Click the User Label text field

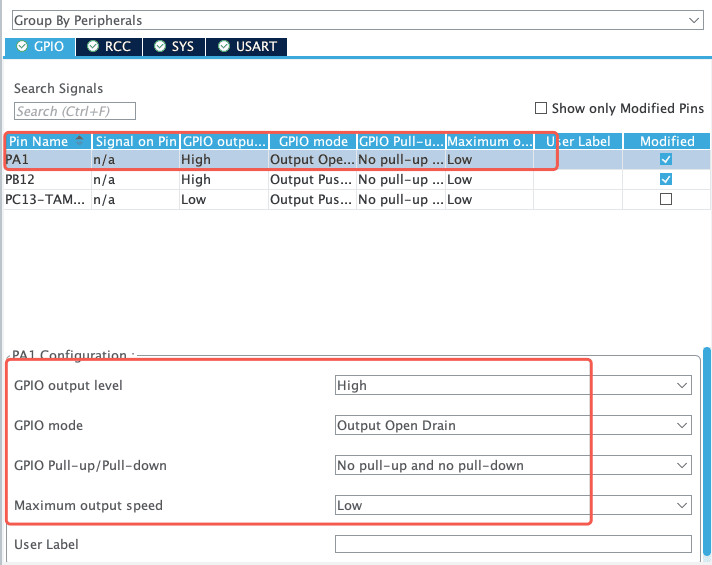(513, 544)
